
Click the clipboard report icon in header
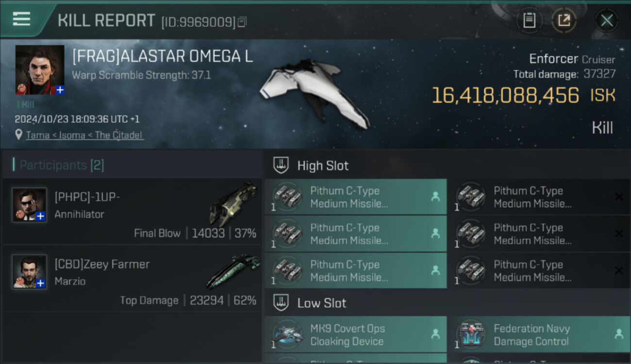point(529,20)
